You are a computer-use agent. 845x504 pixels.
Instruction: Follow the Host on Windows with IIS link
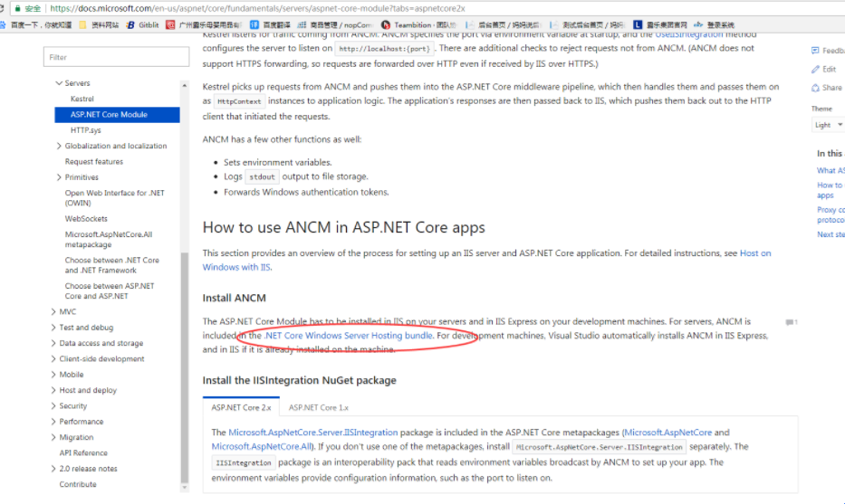[x=755, y=253]
